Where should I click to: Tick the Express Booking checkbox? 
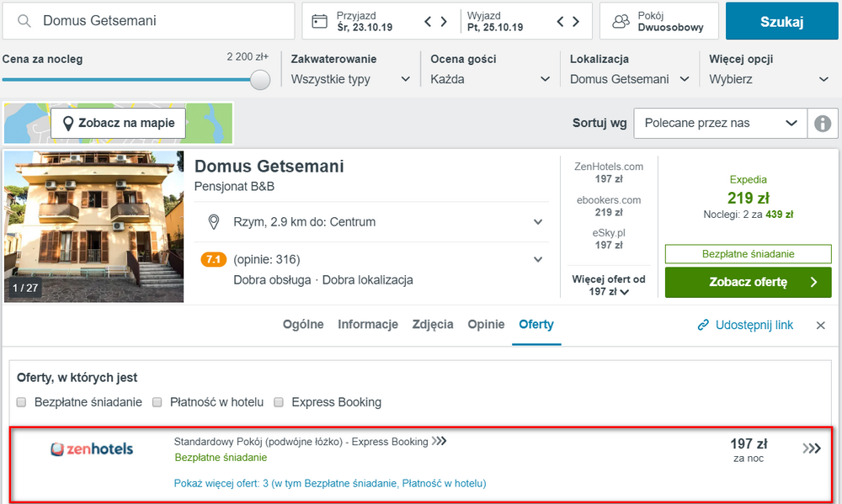279,402
